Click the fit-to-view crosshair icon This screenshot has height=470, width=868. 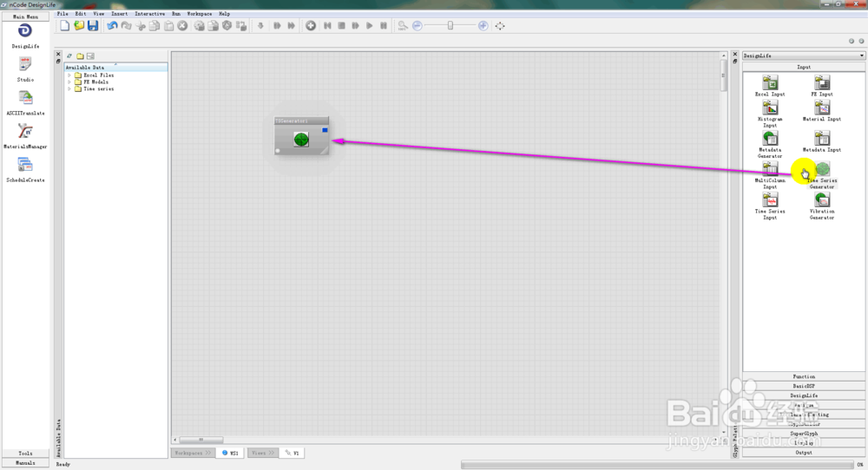(500, 26)
